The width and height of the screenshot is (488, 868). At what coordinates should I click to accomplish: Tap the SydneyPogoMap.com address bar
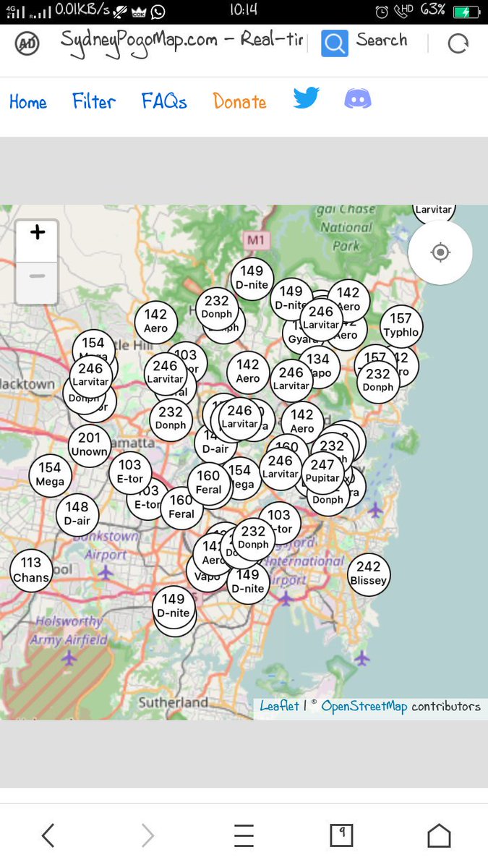(x=181, y=41)
